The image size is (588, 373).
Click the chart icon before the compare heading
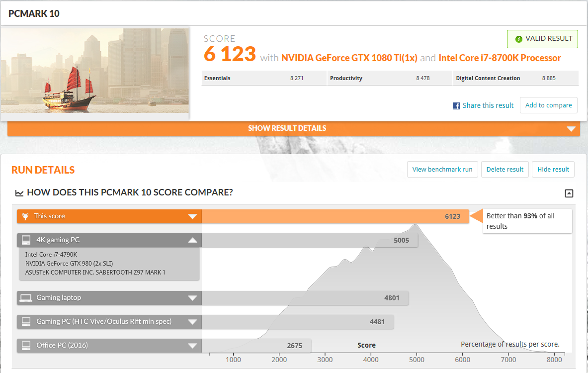pyautogui.click(x=19, y=193)
